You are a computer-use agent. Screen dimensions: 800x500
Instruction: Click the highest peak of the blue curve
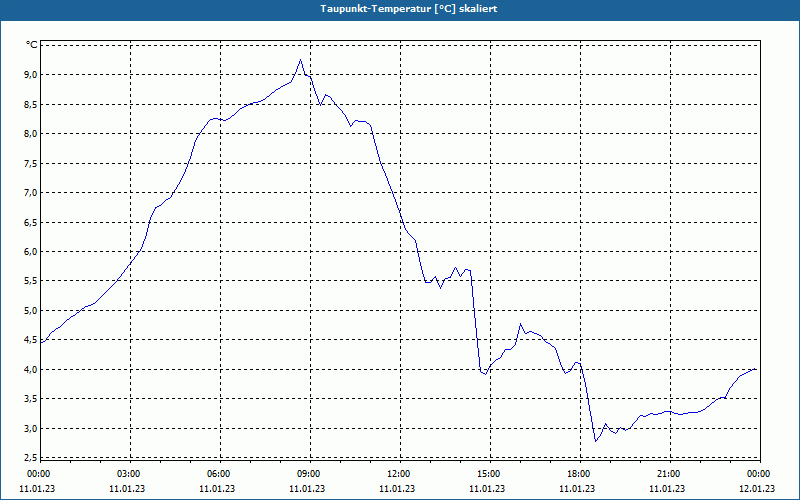pyautogui.click(x=301, y=60)
